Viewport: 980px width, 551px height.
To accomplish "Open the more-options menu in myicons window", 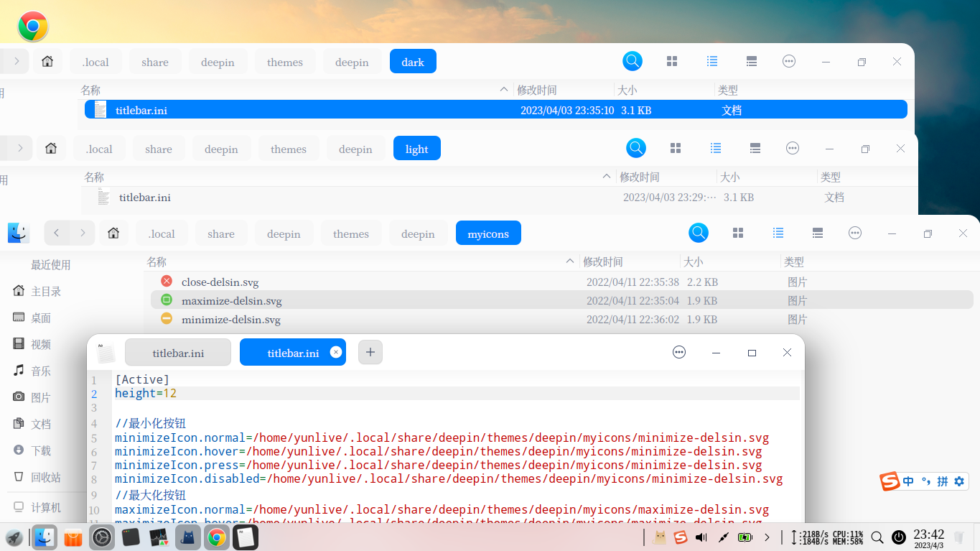I will [855, 233].
